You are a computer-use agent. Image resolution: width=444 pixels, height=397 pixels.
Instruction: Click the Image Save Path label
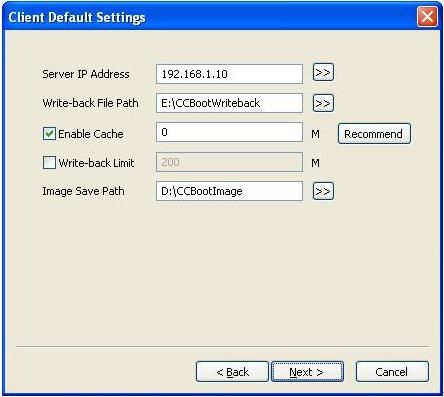[x=83, y=191]
